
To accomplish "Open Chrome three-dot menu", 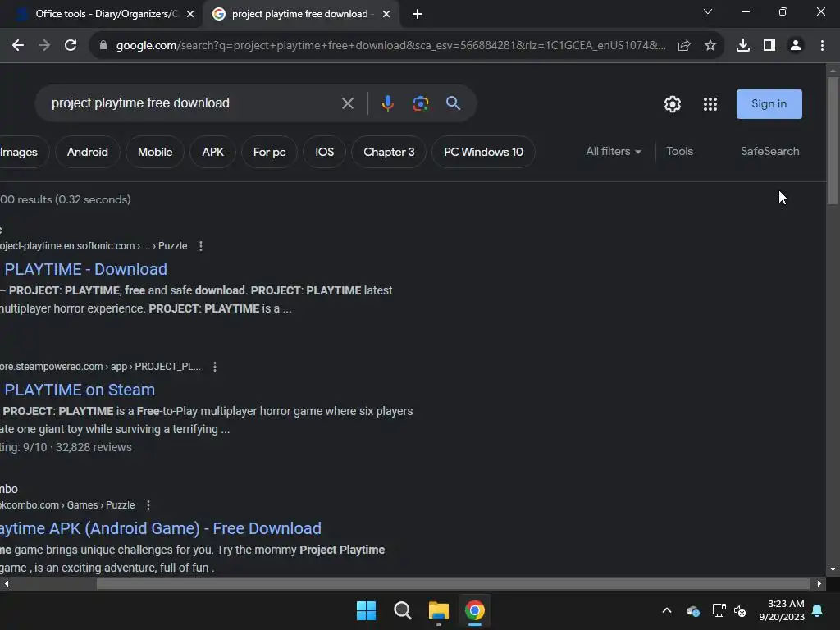I will [822, 46].
